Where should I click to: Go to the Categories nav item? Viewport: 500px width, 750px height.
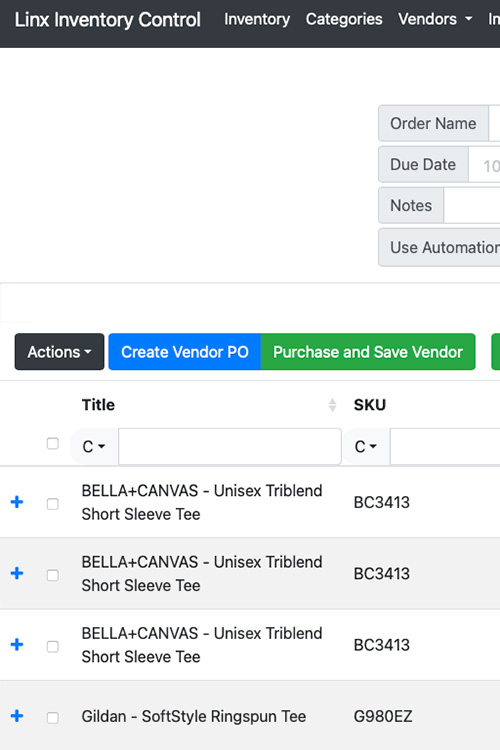(344, 19)
